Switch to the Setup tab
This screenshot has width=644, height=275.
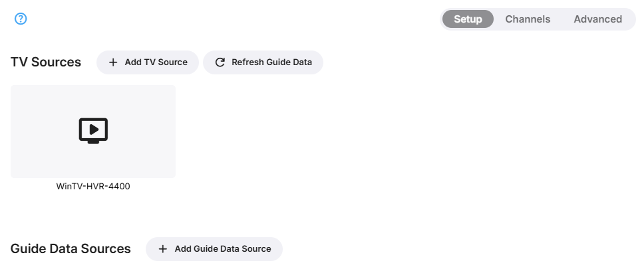click(x=468, y=19)
